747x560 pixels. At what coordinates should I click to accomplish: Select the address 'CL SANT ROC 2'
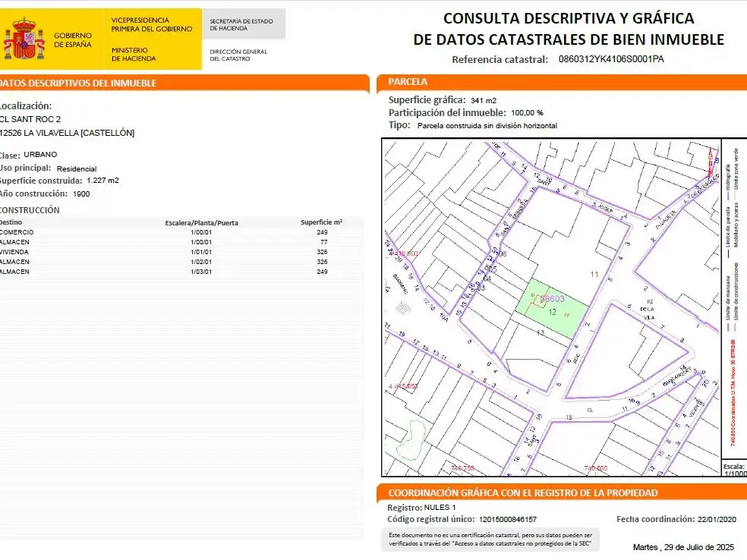pyautogui.click(x=30, y=119)
